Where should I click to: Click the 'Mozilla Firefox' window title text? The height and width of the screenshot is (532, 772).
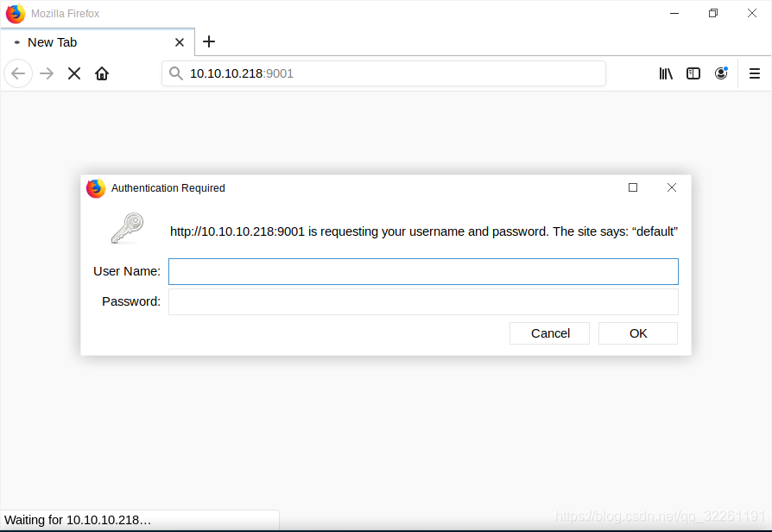[x=65, y=14]
